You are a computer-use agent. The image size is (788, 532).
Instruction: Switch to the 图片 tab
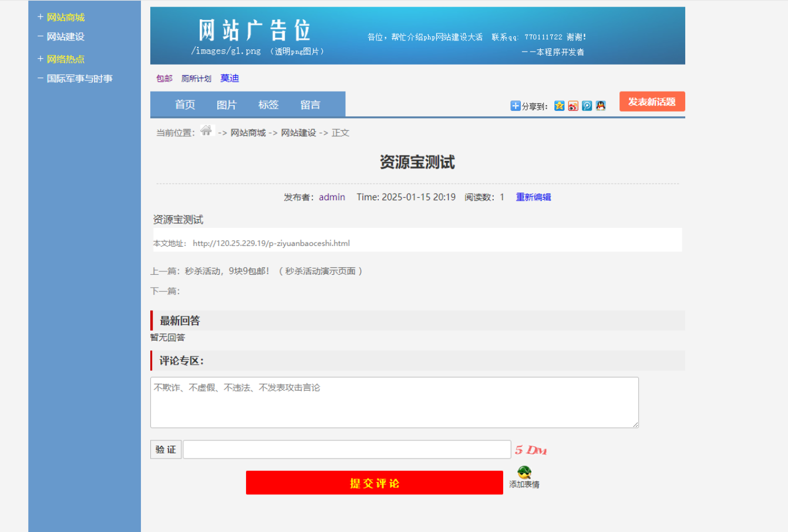[x=227, y=105]
